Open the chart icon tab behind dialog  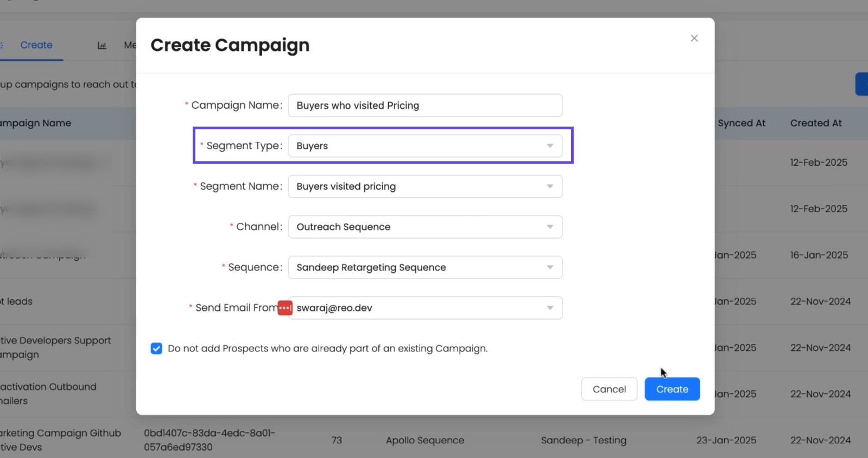point(102,46)
